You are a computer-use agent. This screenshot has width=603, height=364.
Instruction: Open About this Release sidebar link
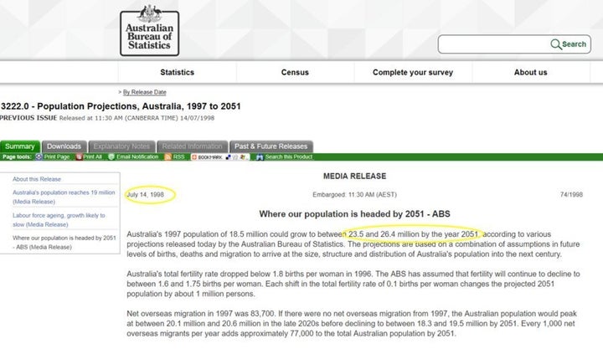(37, 179)
